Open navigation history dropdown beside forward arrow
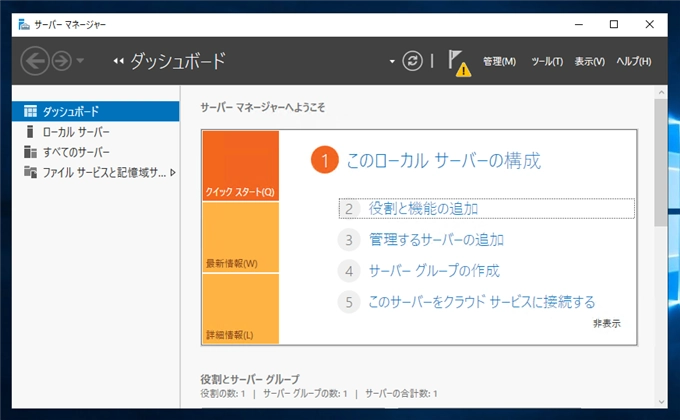This screenshot has height=420, width=680. pos(80,61)
